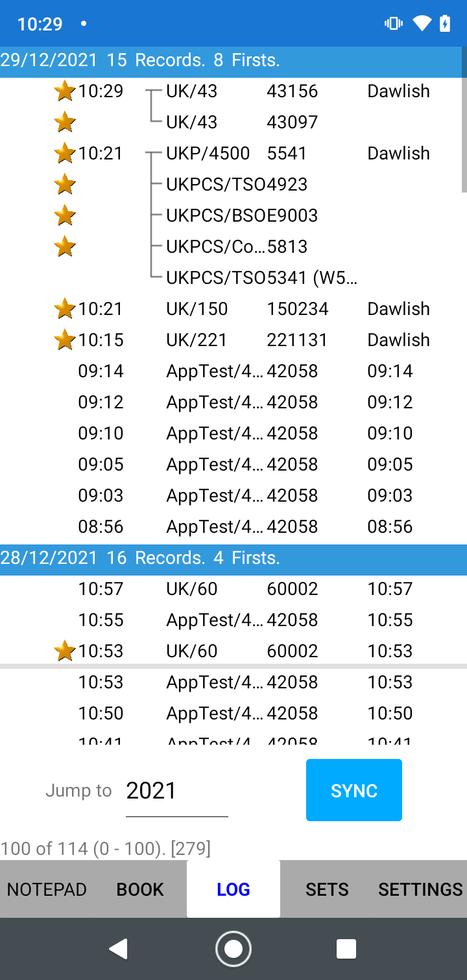Tap the star on the 10:53 UK/60 record
Image resolution: width=467 pixels, height=980 pixels.
tap(65, 651)
